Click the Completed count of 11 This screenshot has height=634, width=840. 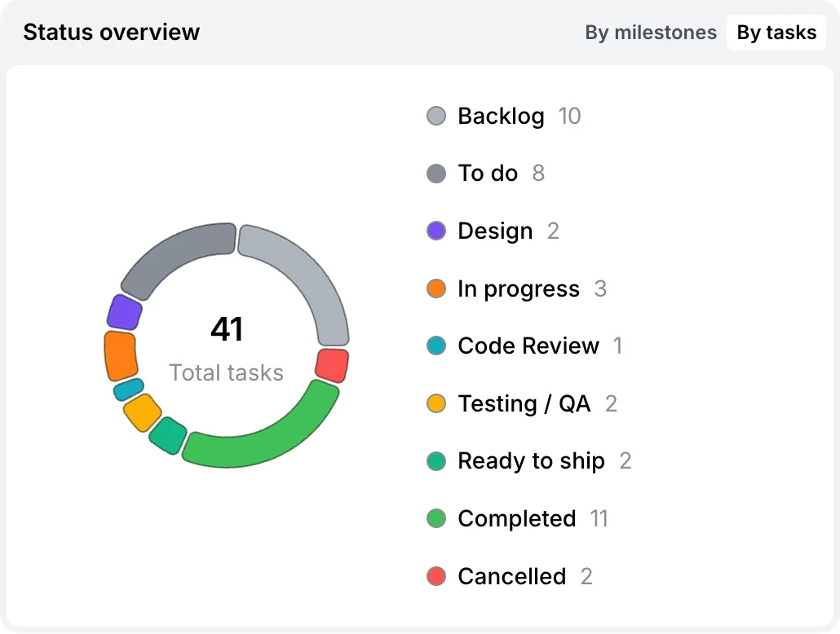click(599, 519)
